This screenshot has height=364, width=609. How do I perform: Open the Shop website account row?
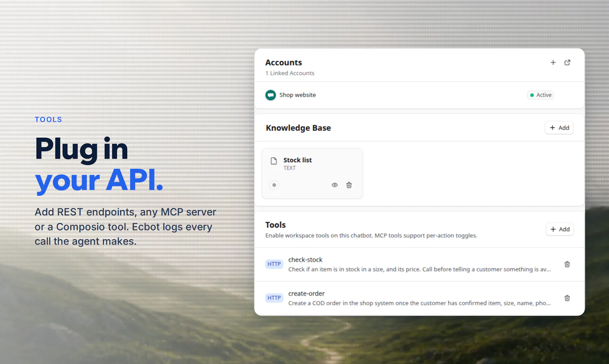[x=419, y=95]
